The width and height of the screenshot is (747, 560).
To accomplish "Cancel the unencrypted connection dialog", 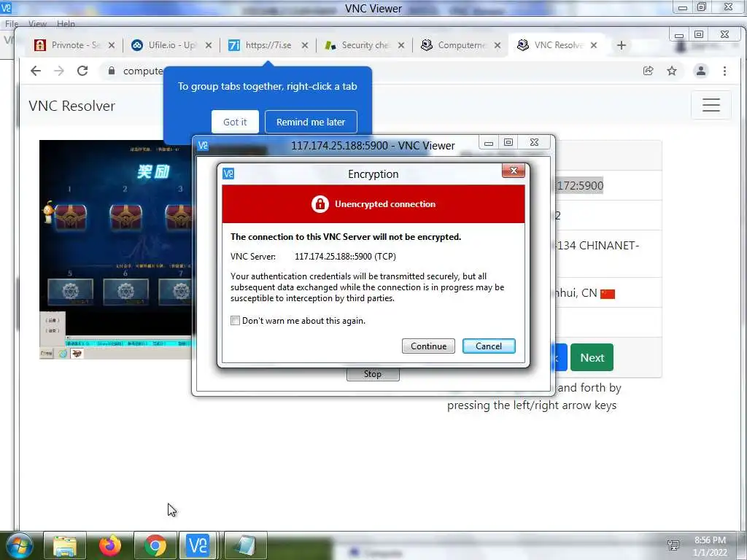I will point(489,346).
